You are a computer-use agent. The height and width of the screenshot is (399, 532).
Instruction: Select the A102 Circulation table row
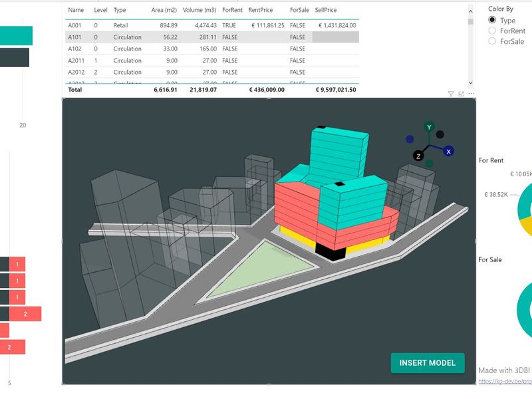coord(199,49)
